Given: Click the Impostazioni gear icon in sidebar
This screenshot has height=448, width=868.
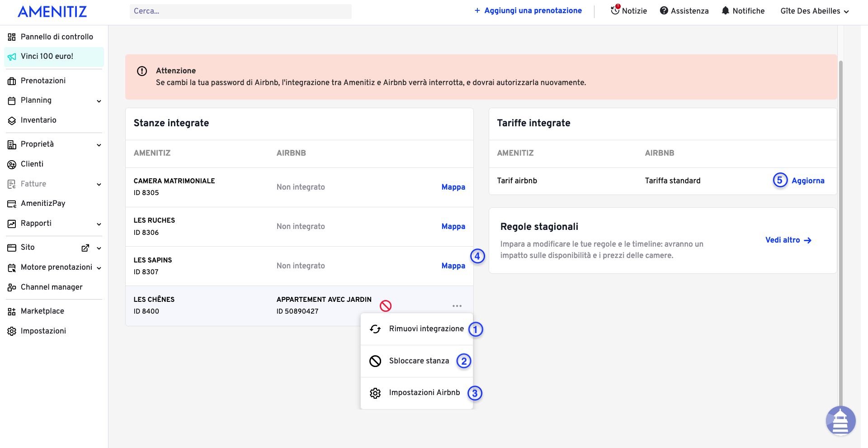Looking at the screenshot, I should 12,331.
